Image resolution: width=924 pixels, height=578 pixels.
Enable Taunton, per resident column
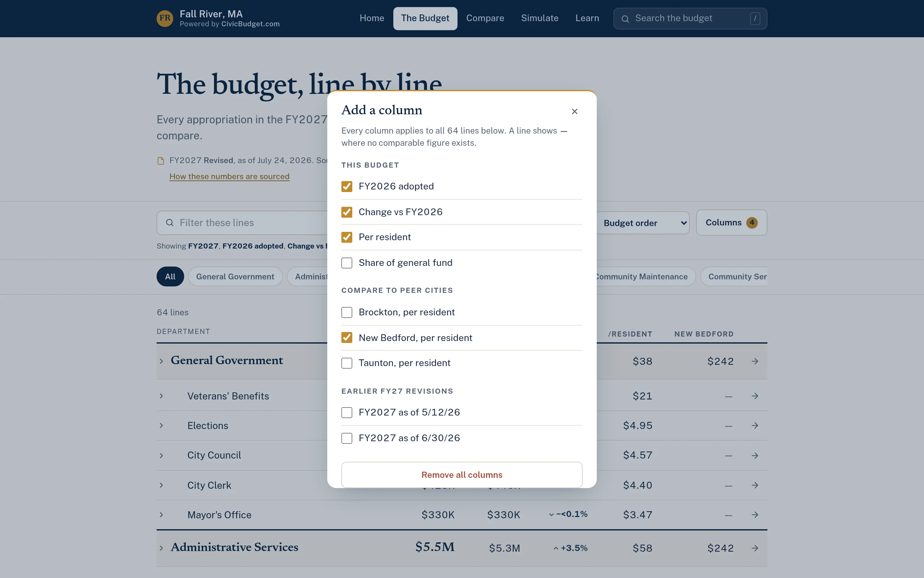click(347, 363)
